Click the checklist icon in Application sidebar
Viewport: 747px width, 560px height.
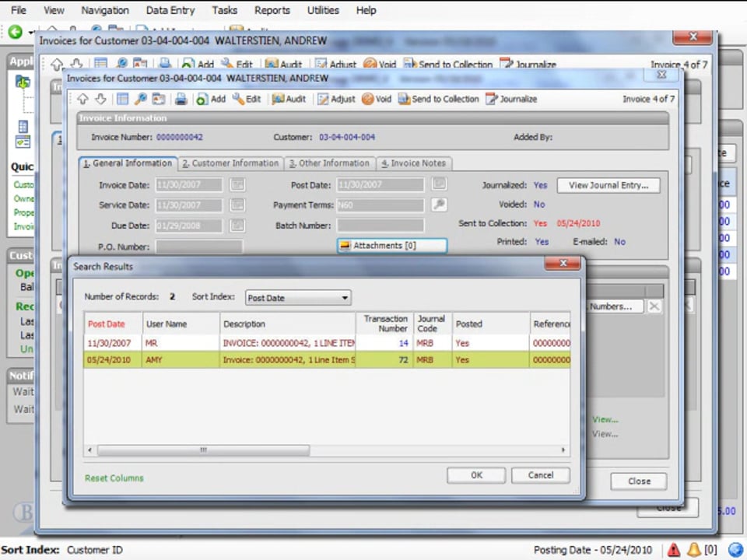pos(23,142)
